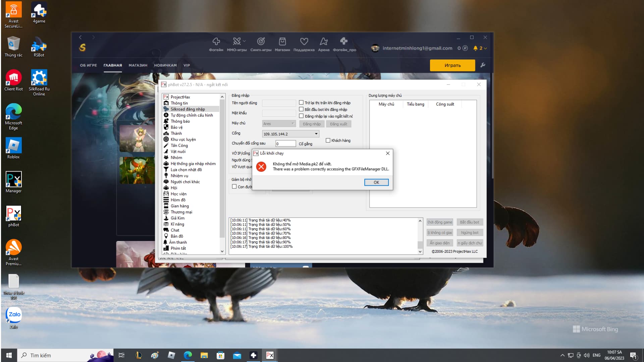Enable Trở lại thị trấn khi đăng nhập
The height and width of the screenshot is (362, 644).
coord(301,103)
